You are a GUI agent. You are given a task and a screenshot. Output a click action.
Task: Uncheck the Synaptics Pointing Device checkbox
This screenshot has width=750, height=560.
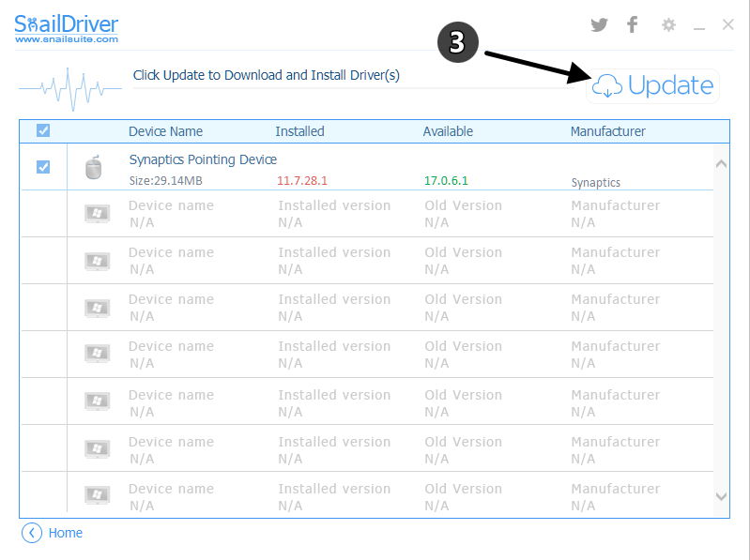[x=43, y=167]
